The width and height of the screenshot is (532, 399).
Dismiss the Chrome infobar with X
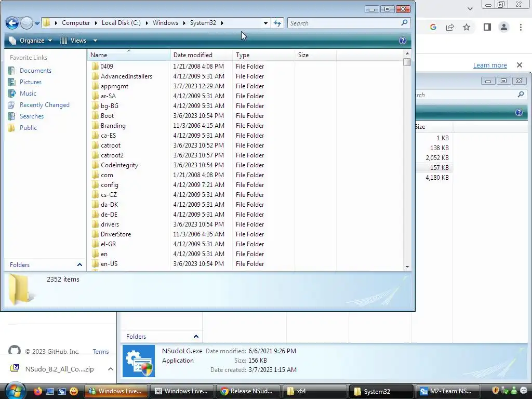(x=520, y=65)
